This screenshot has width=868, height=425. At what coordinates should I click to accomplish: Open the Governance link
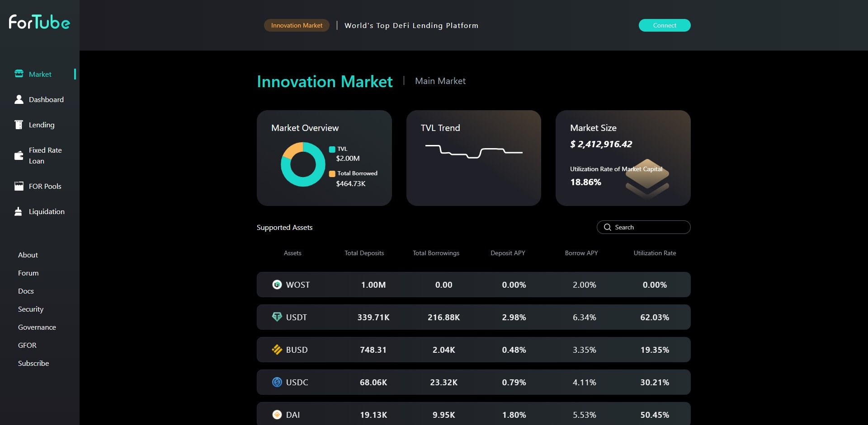click(x=37, y=327)
